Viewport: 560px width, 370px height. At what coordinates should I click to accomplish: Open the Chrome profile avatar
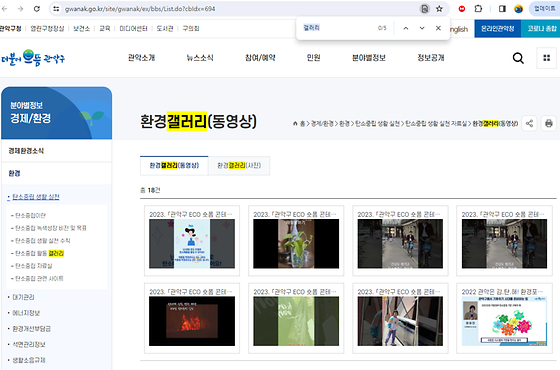pos(519,9)
